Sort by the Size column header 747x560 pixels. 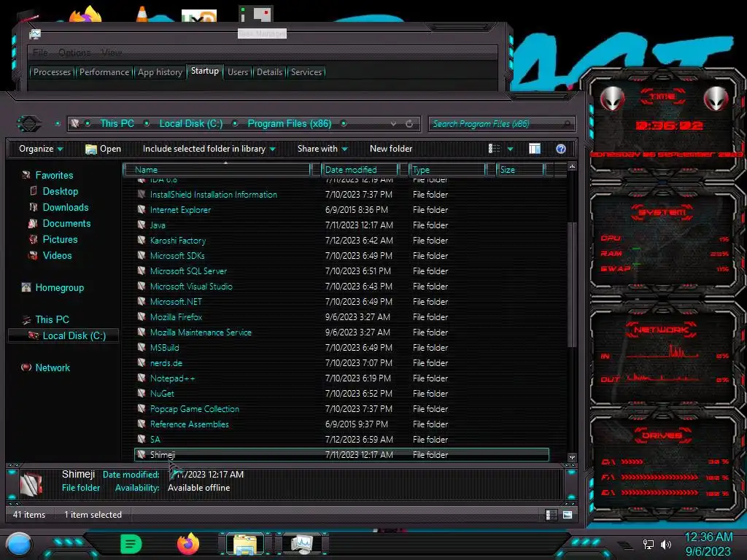pyautogui.click(x=519, y=169)
